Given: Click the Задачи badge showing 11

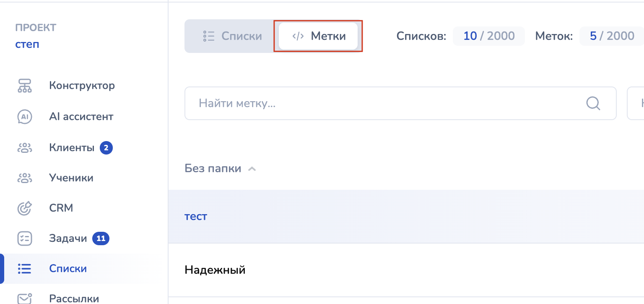Looking at the screenshot, I should pos(101,239).
